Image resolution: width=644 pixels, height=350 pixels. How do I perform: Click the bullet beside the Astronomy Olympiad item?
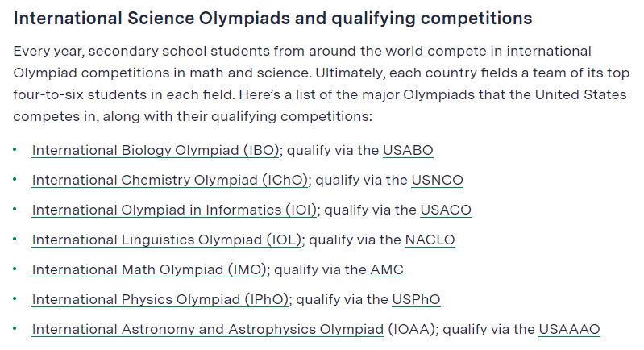[x=15, y=329]
